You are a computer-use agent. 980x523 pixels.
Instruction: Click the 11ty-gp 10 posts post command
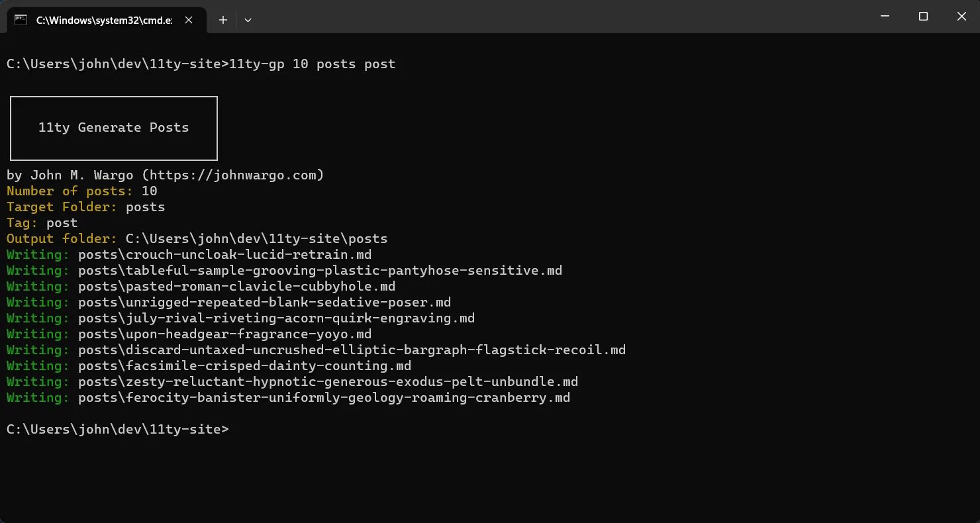[312, 64]
